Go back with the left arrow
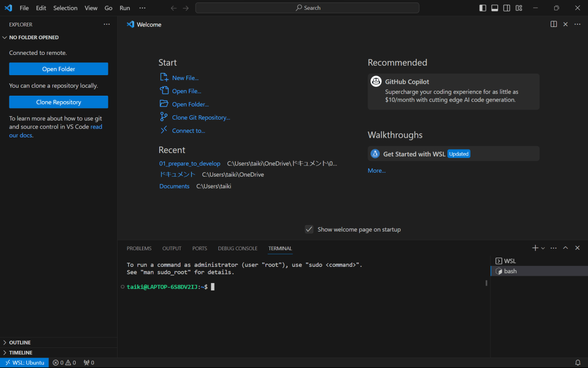Screen dimensions: 588x368 click(x=173, y=8)
